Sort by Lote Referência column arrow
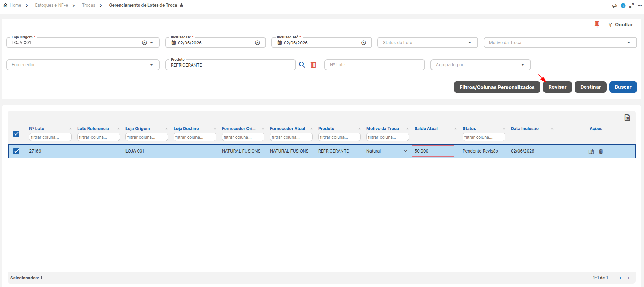This screenshot has height=287, width=644. click(x=119, y=129)
